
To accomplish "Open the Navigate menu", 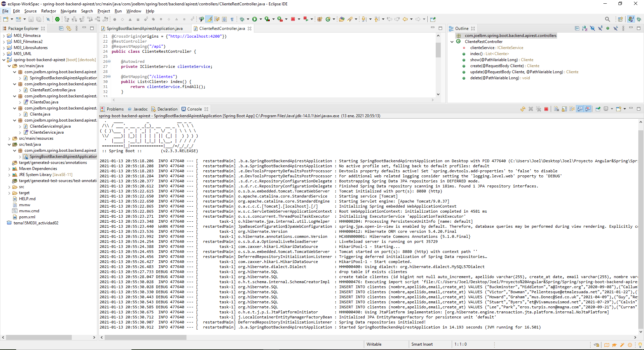I will (x=68, y=11).
